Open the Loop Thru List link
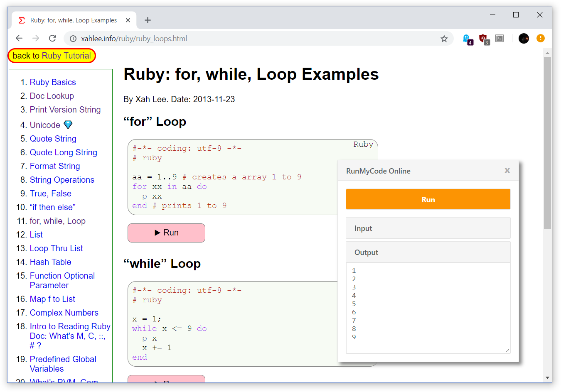561x392 pixels. [57, 248]
